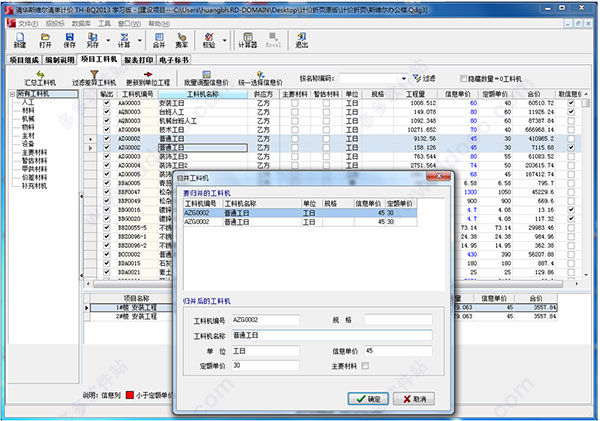Viewport: 600px width, 421px height.
Task: Select the second AZG0002 row in the dialog list
Action: click(300, 222)
